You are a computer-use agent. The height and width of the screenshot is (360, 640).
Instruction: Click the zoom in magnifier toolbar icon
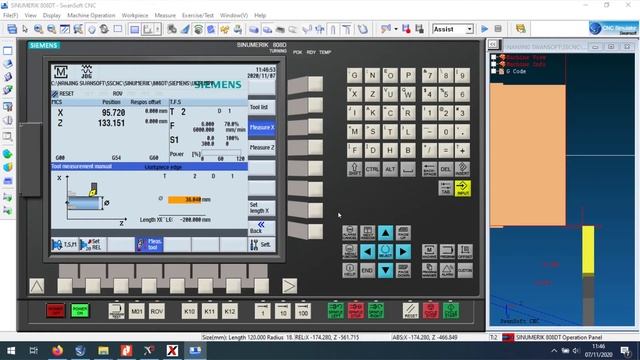tap(38, 29)
